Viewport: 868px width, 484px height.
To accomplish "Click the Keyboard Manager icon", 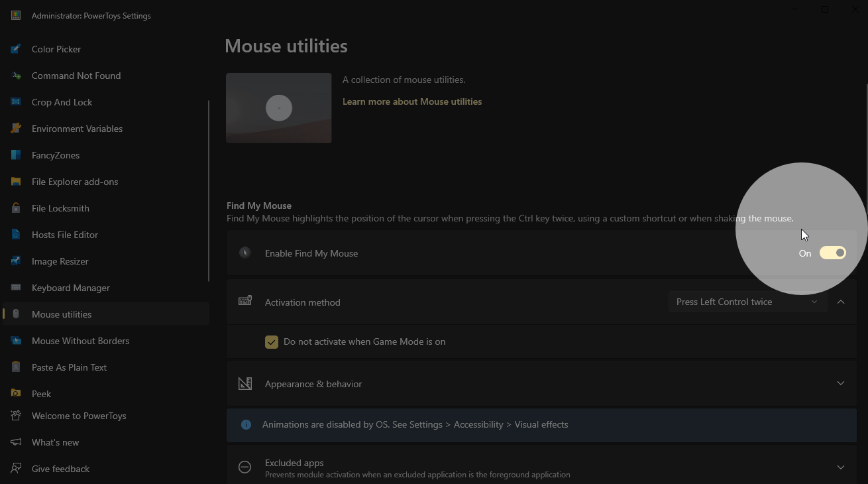I will pyautogui.click(x=16, y=288).
